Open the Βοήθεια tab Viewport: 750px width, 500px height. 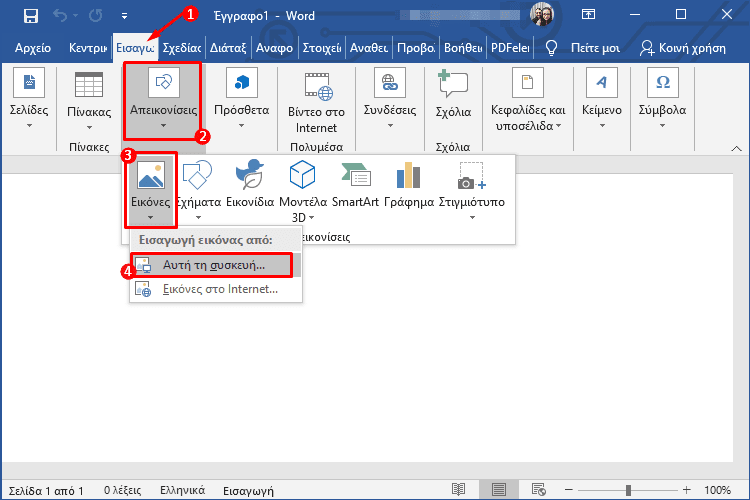(463, 48)
